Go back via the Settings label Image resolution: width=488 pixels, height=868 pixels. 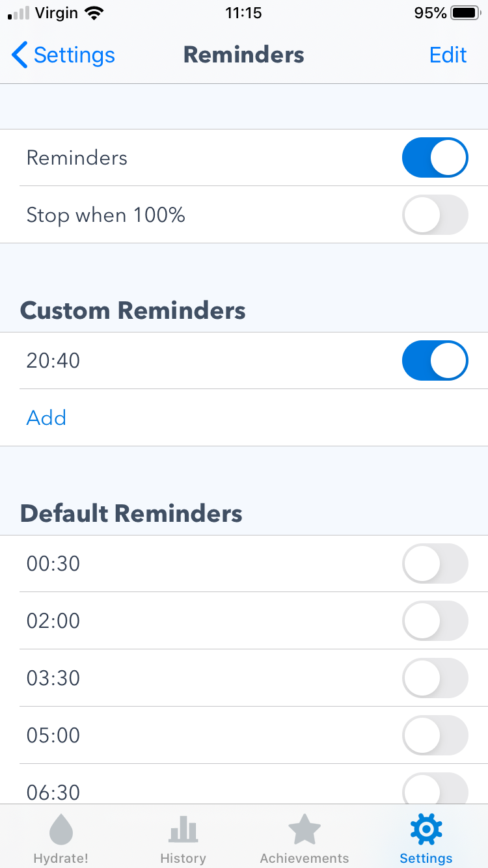click(x=74, y=55)
